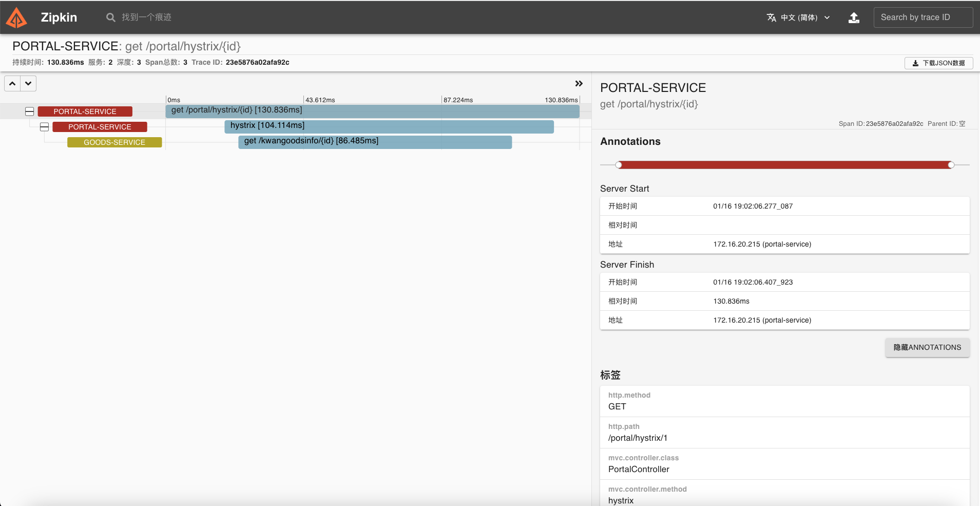Collapse the nested PORTAL-SERVICE hystrix node
Viewport: 980px width, 506px height.
tap(45, 127)
